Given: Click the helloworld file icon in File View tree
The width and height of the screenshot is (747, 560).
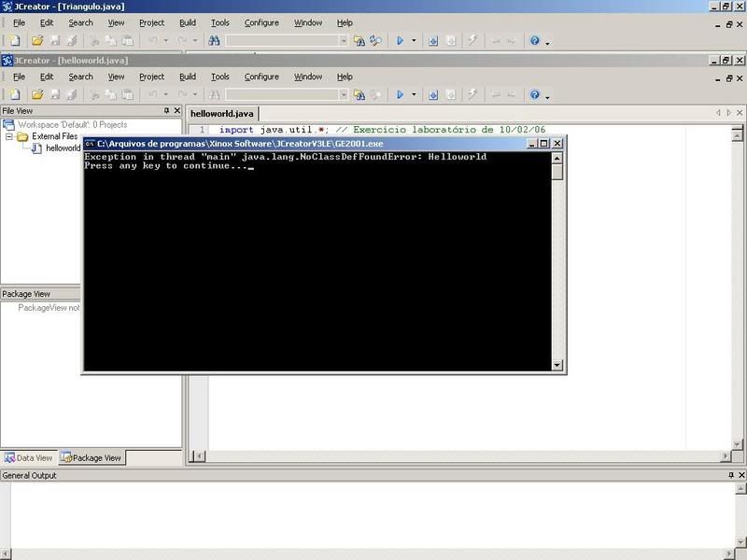Looking at the screenshot, I should pyautogui.click(x=37, y=148).
